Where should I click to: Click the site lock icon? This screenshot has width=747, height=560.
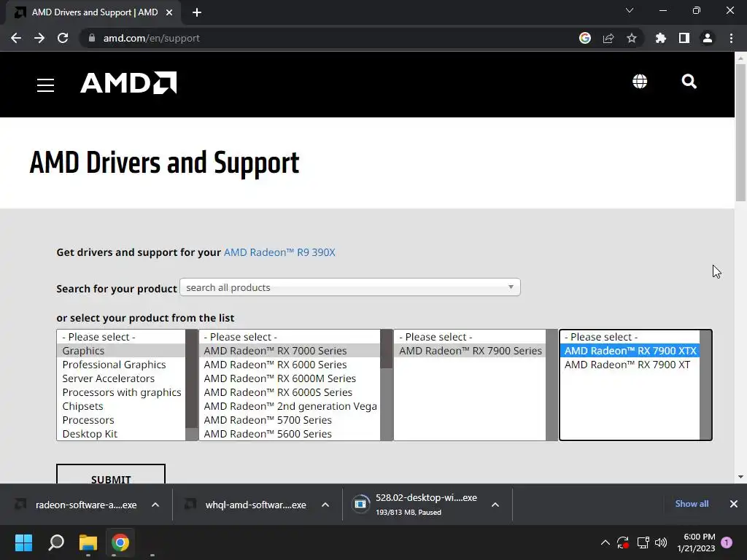[x=92, y=38]
